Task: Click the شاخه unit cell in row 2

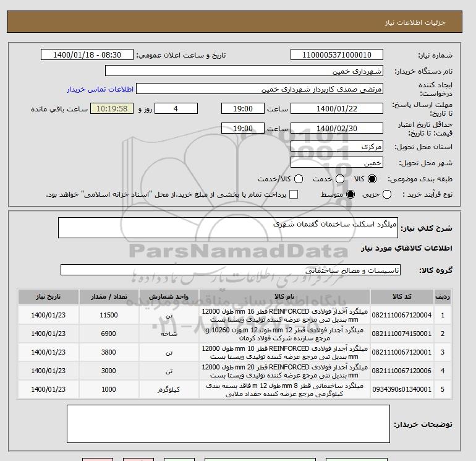Action: coord(169,334)
